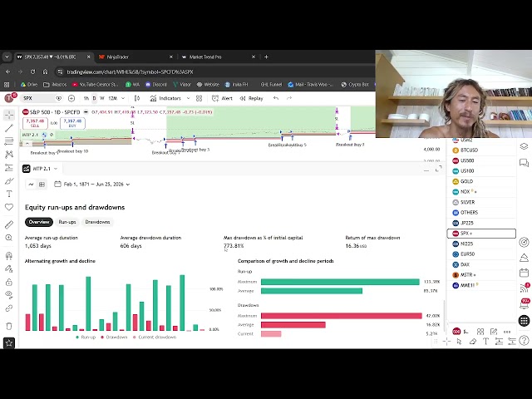
Task: Start bar Replay mode
Action: click(x=251, y=98)
